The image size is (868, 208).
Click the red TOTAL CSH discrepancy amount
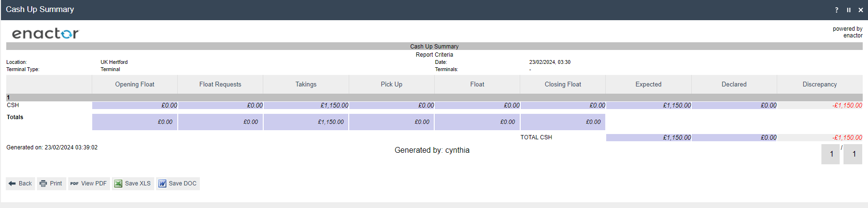[847, 137]
